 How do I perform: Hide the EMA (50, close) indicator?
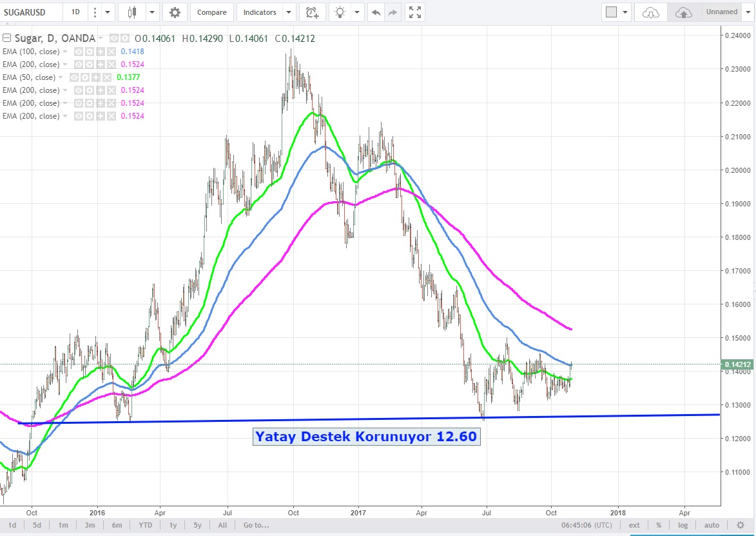(x=74, y=77)
